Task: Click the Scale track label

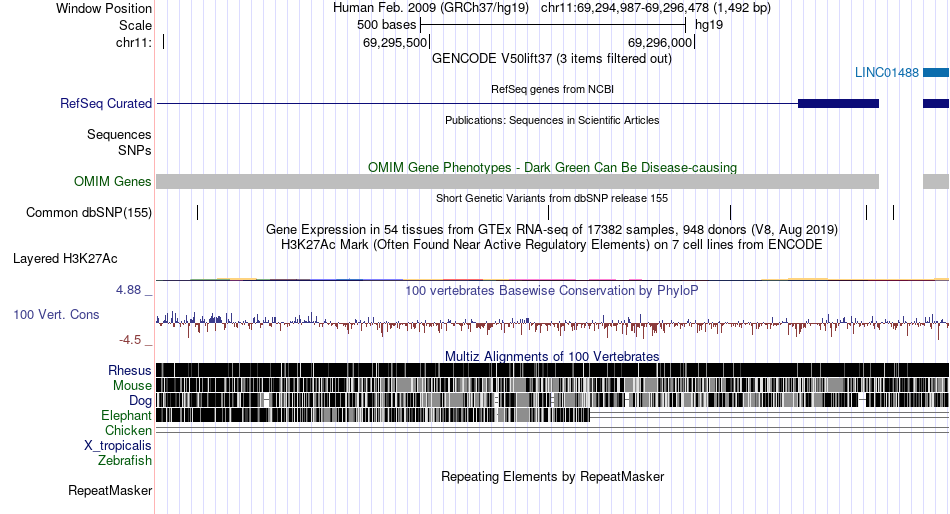Action: click(135, 25)
